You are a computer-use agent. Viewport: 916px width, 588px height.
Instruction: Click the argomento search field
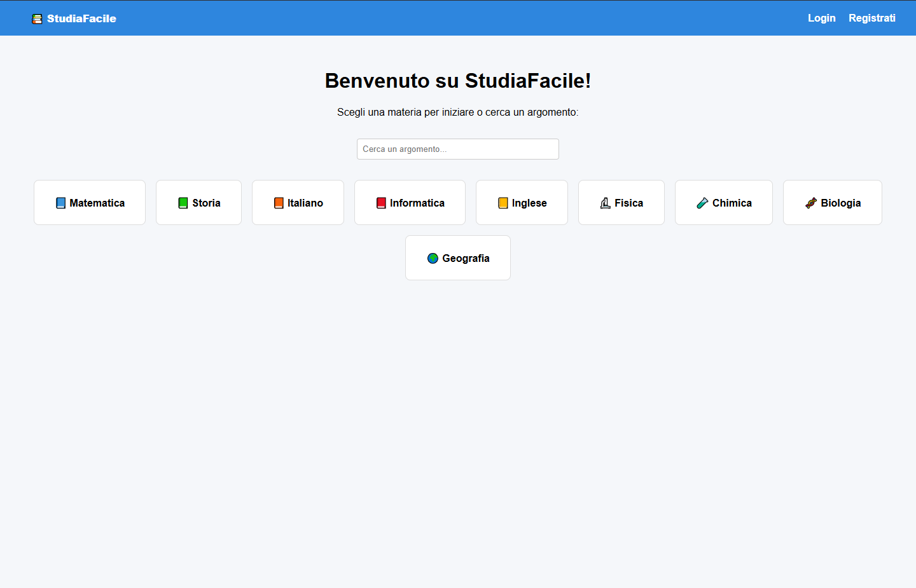pos(457,149)
